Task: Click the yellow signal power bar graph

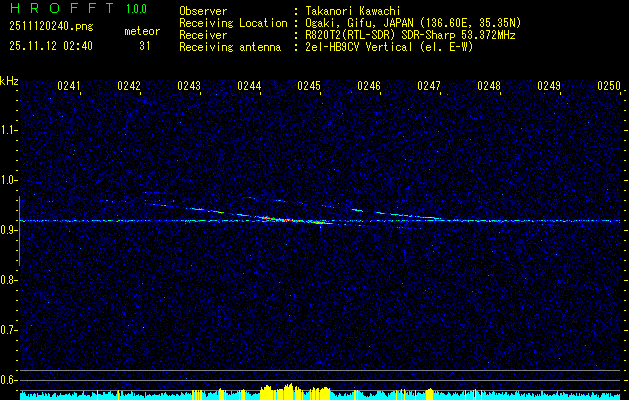Action: (275, 391)
